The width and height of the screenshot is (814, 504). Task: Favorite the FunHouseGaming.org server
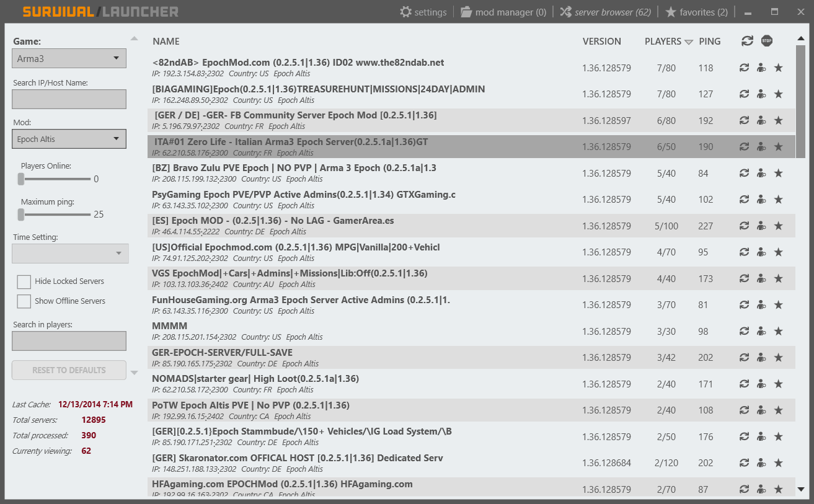779,305
